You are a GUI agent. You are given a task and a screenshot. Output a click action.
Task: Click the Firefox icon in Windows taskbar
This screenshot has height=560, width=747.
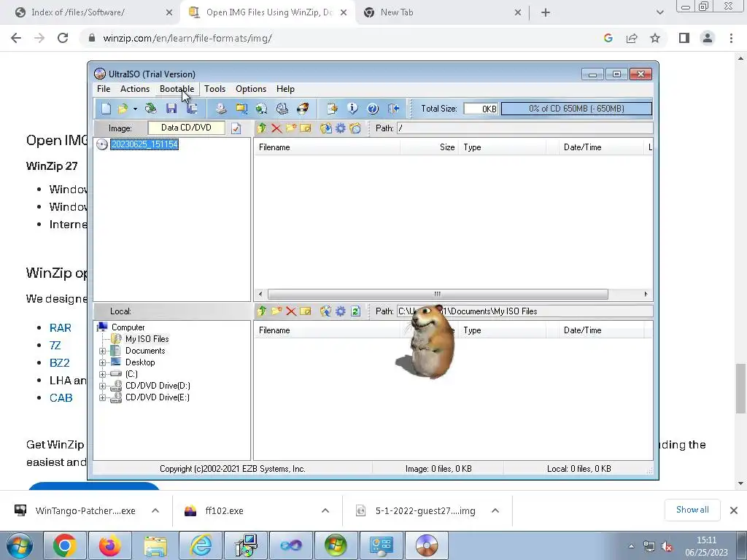tap(109, 545)
